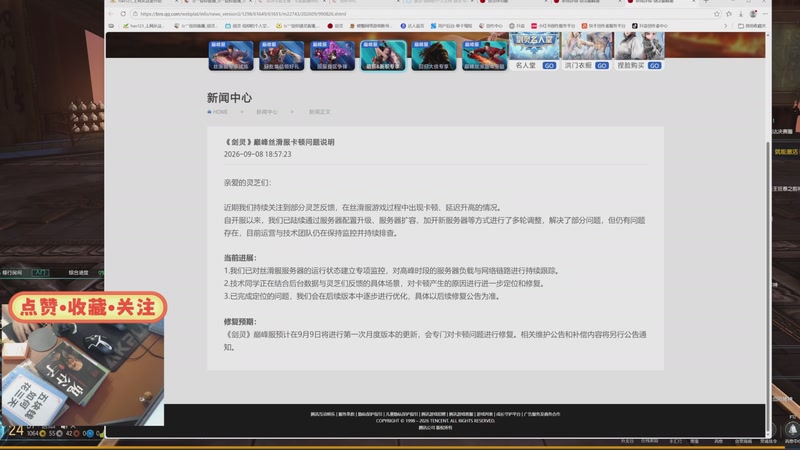800x450 pixels.
Task: Click the browser refresh icon
Action: tap(123, 14)
